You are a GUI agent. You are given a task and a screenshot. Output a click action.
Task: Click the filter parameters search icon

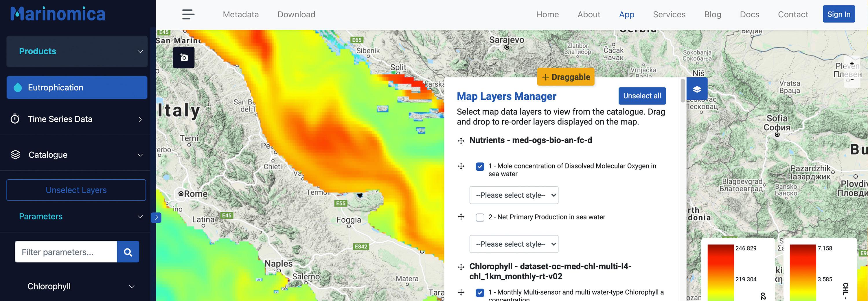[x=128, y=252]
